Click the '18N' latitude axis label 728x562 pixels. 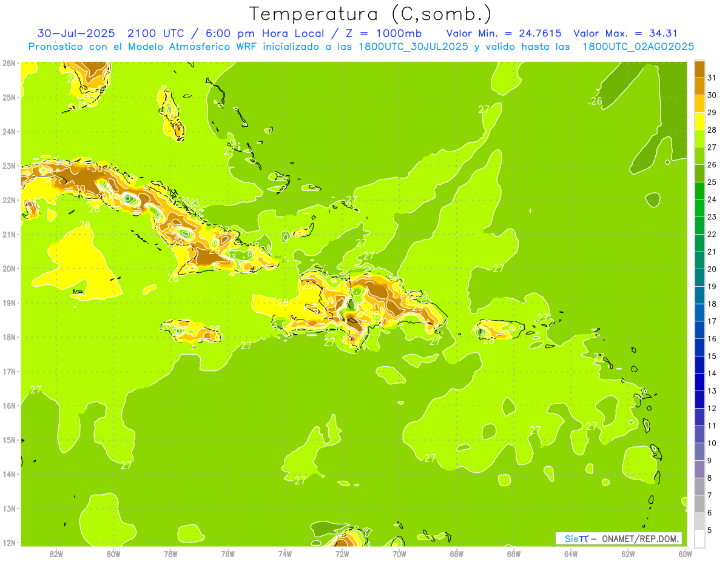9,337
